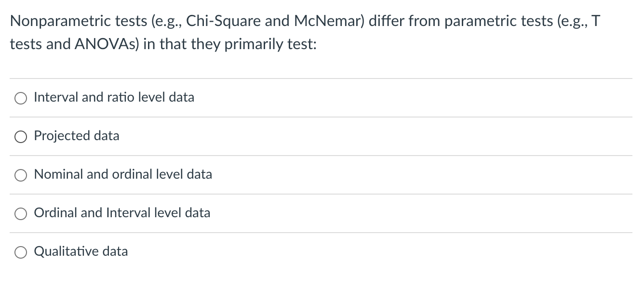Select the "Ordinal and Interval level data" radio button
The height and width of the screenshot is (288, 644).
[20, 213]
